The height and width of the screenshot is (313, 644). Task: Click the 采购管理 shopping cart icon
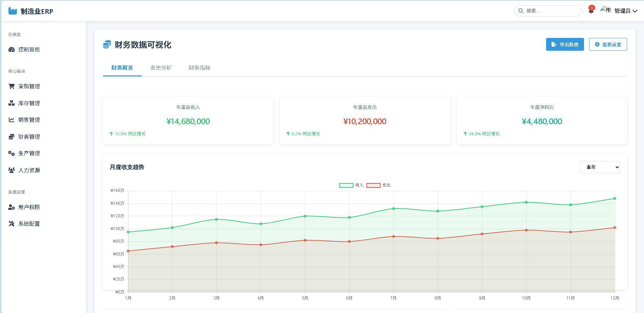click(x=12, y=86)
